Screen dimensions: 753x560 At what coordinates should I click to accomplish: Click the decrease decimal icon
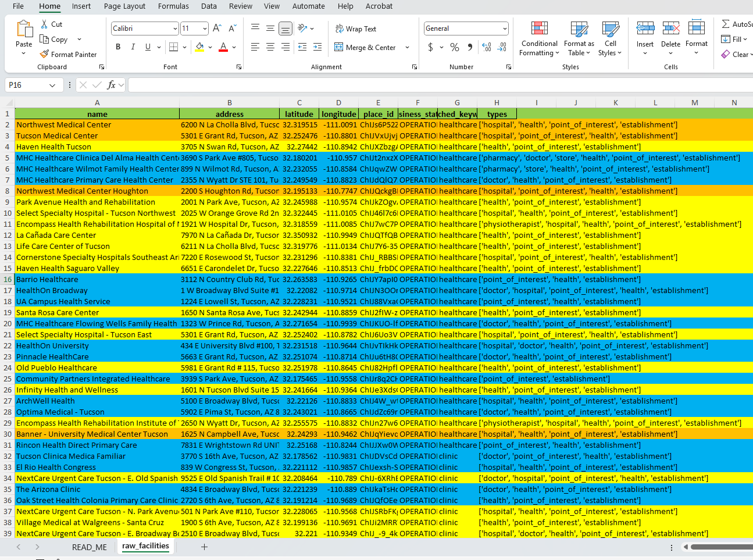coord(502,47)
